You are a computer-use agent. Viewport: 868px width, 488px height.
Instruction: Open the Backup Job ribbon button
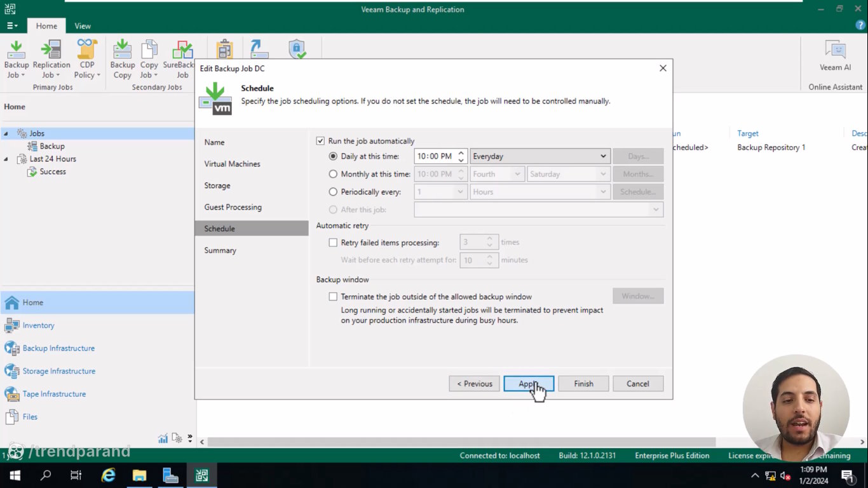point(16,59)
